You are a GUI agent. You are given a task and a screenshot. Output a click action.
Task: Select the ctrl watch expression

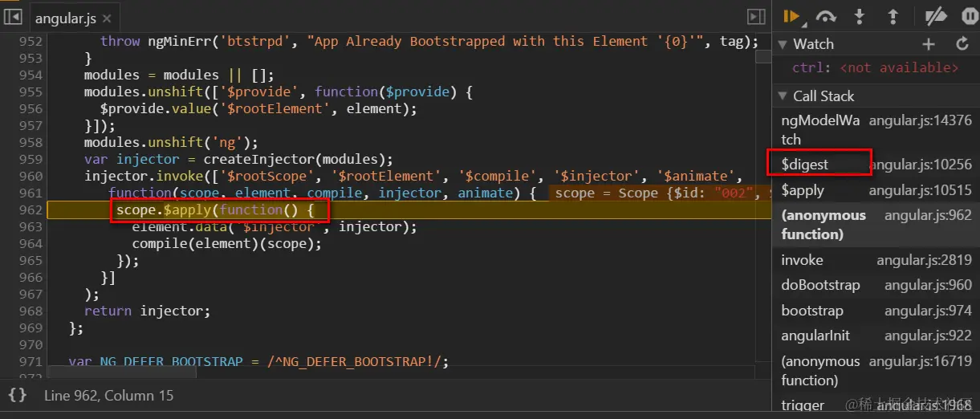875,68
